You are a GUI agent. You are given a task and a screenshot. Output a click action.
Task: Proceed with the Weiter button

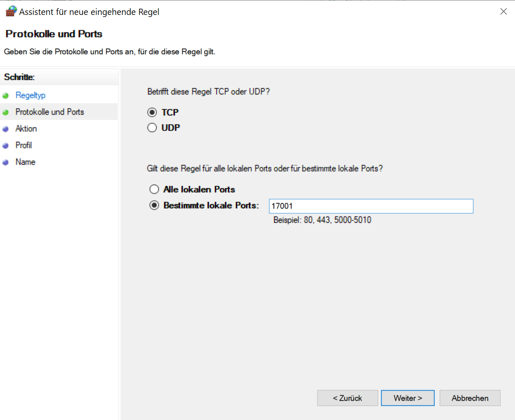(408, 398)
